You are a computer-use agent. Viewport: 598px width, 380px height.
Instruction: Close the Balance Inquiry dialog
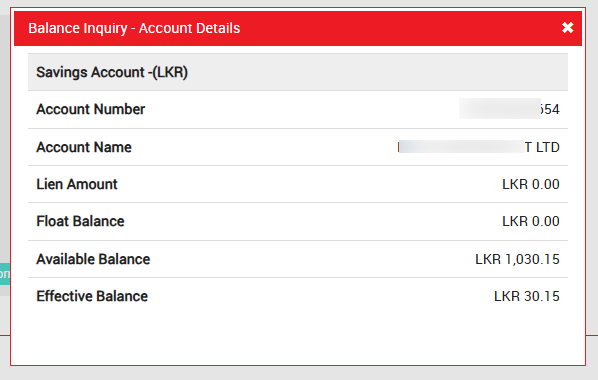click(567, 27)
